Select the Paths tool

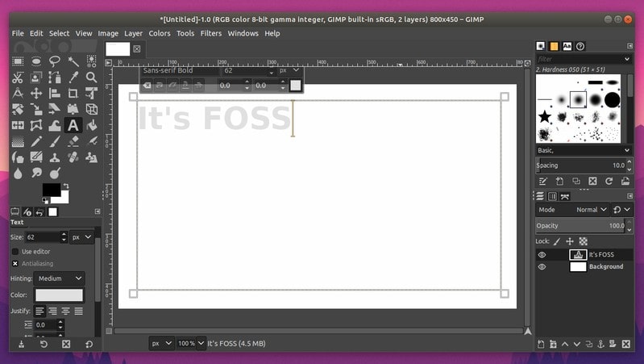[x=55, y=77]
